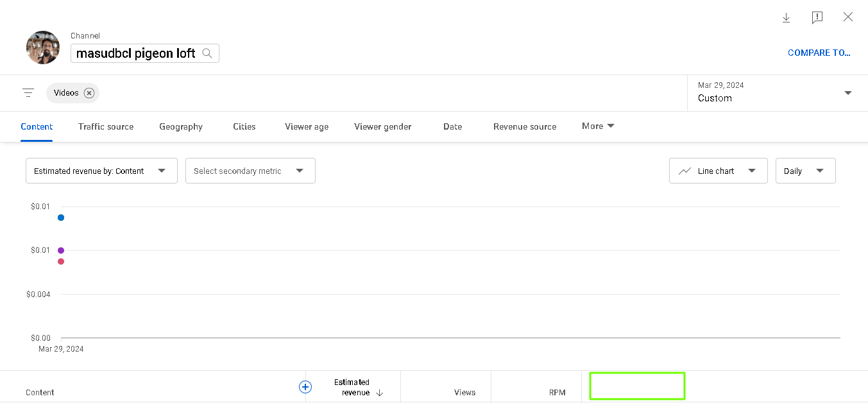Viewport: 868px width, 403px height.
Task: Open Estimated revenue by Content dropdown
Action: pos(101,171)
